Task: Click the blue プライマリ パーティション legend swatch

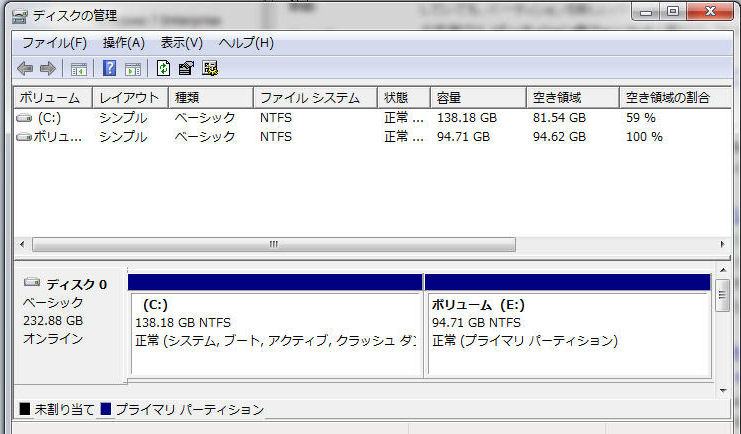Action: (106, 409)
